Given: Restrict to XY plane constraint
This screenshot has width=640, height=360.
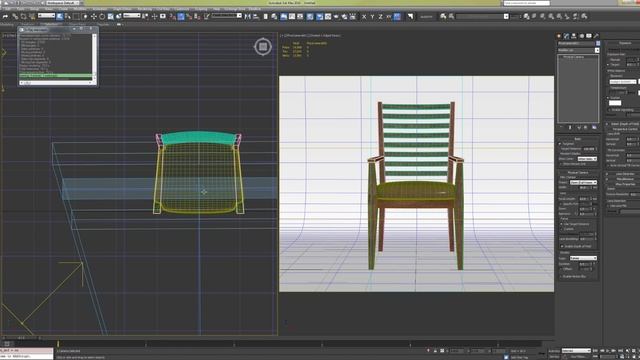Looking at the screenshot, I should [x=388, y=16].
